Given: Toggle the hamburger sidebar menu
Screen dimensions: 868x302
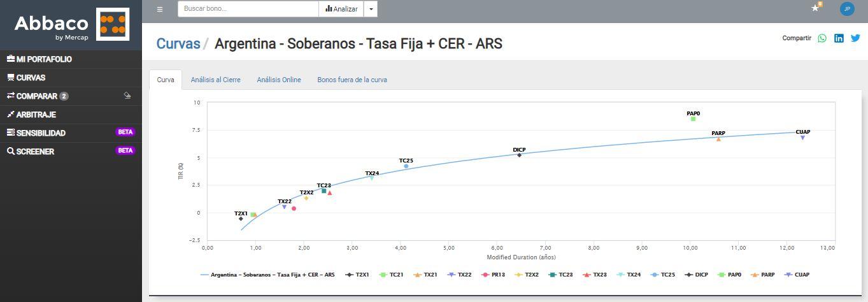Looking at the screenshot, I should pyautogui.click(x=160, y=9).
